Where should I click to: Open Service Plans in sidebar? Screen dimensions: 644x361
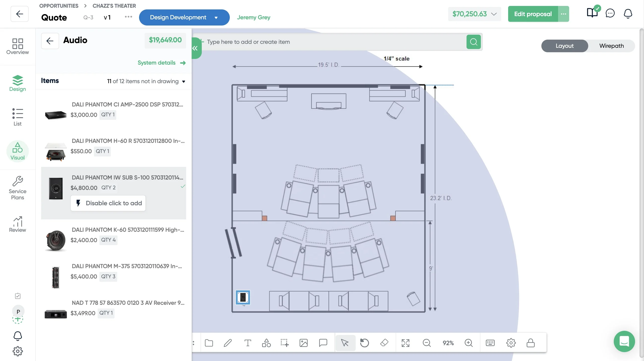tap(18, 188)
